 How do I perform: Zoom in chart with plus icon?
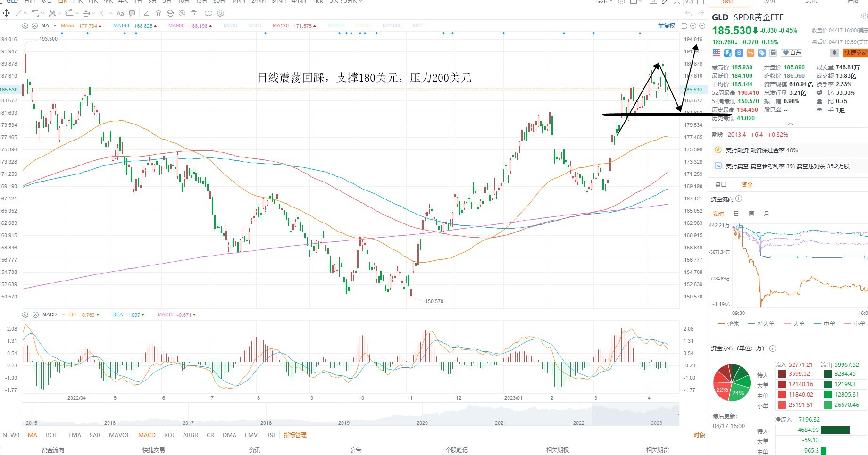[702, 26]
